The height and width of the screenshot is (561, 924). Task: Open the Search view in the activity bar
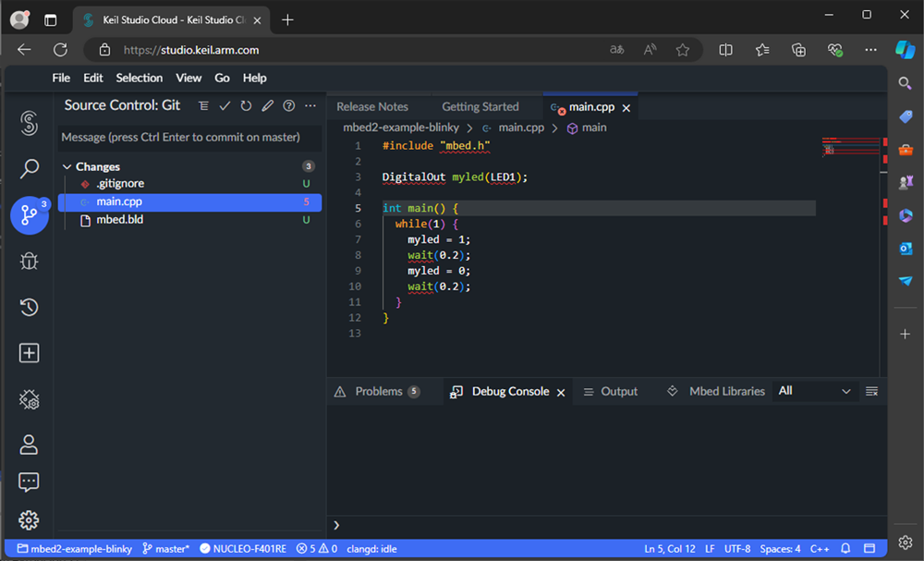click(29, 168)
